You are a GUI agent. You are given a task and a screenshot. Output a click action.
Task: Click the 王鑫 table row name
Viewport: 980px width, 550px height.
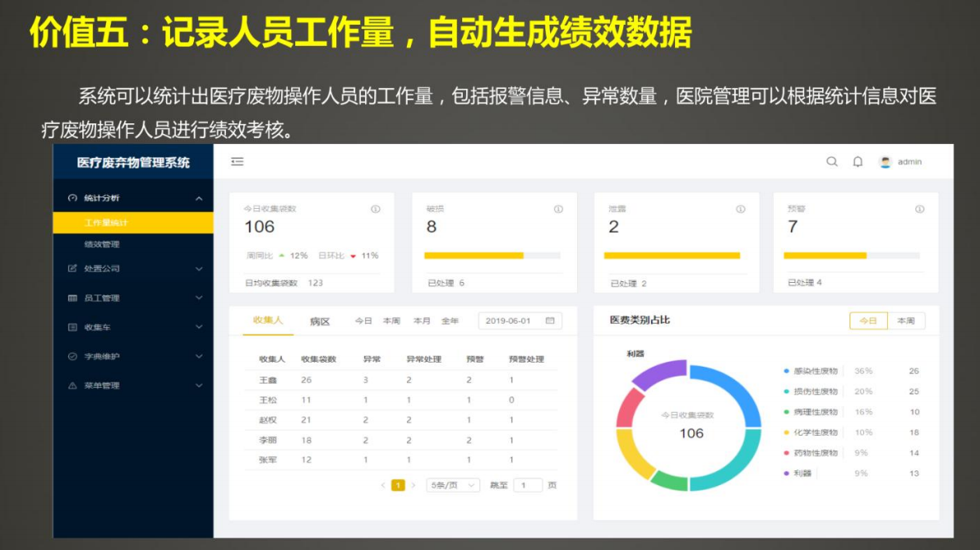[268, 380]
